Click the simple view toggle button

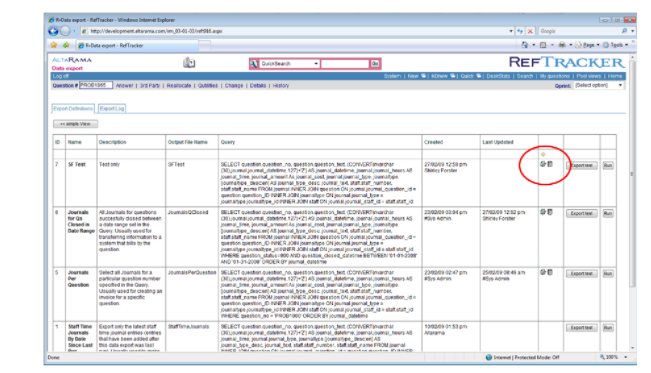click(x=76, y=124)
